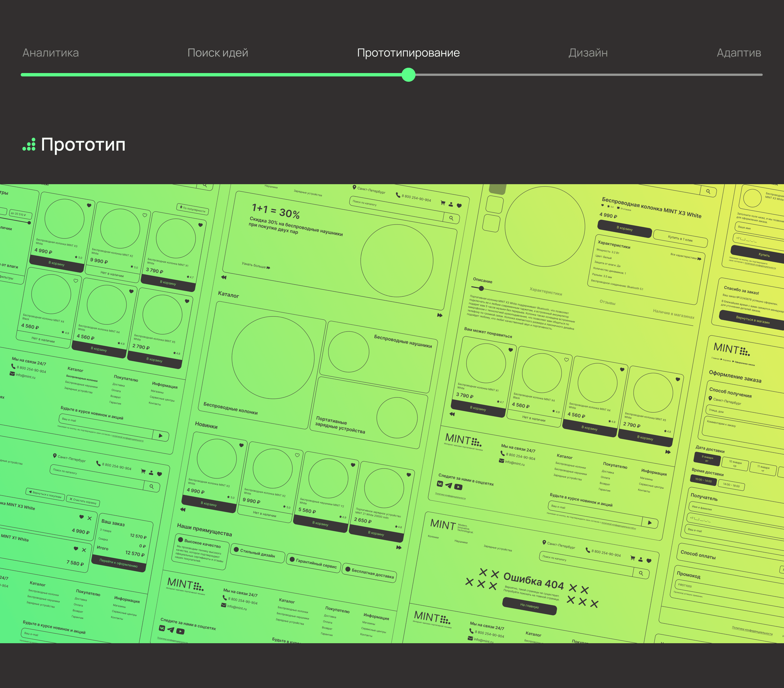
Task: Click the MINT logo in Оформление заказа page
Action: tap(731, 349)
